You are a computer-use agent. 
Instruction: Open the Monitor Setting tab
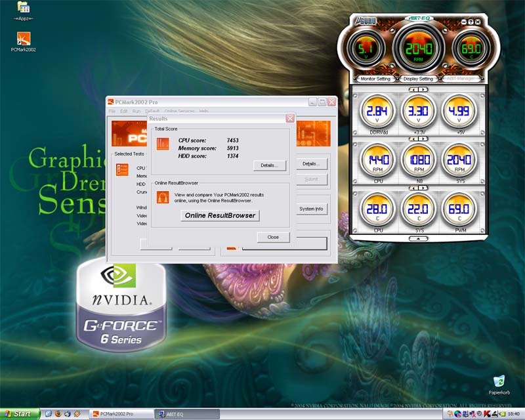tap(375, 79)
